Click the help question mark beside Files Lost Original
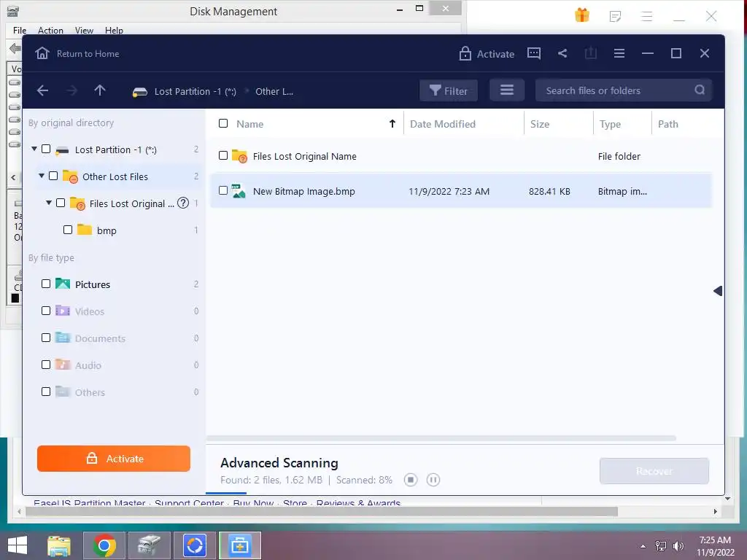This screenshot has width=747, height=560. [x=183, y=203]
